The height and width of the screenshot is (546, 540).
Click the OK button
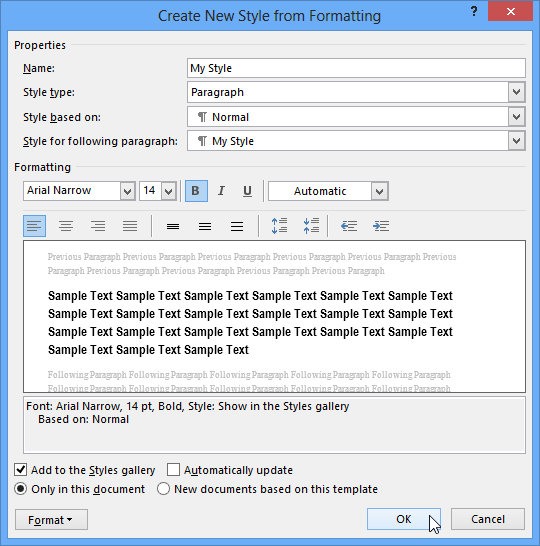point(404,519)
